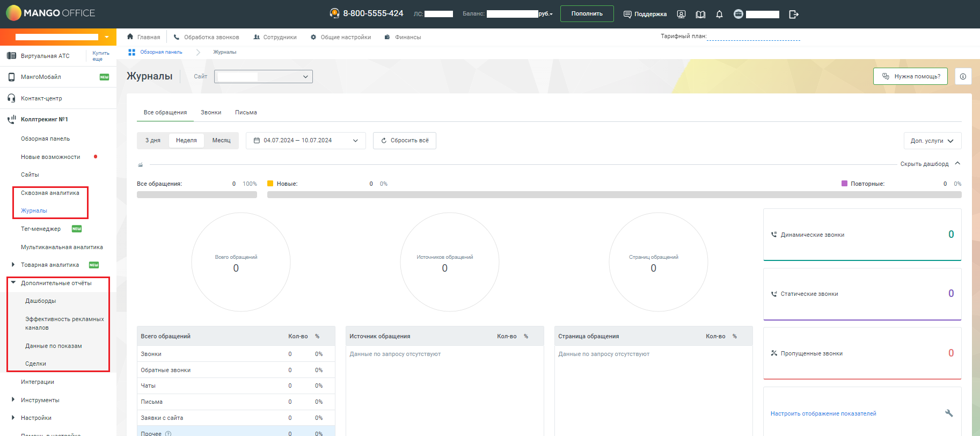Click Настроить отображение показателей link

click(823, 413)
